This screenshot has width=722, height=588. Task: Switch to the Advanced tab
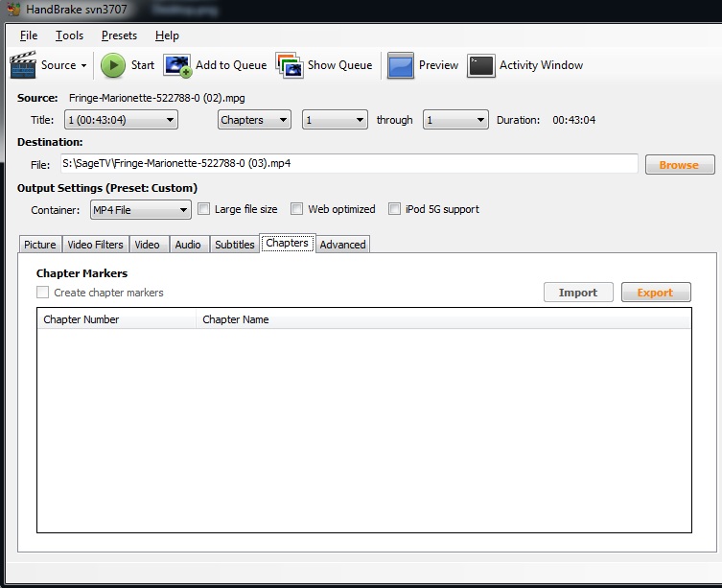click(x=342, y=245)
